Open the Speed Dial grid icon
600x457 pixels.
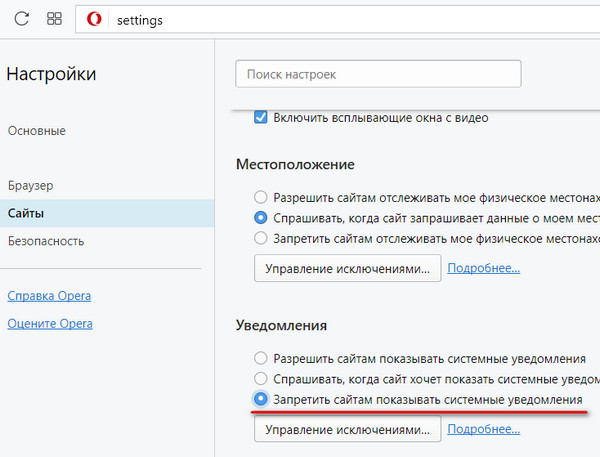coord(54,20)
